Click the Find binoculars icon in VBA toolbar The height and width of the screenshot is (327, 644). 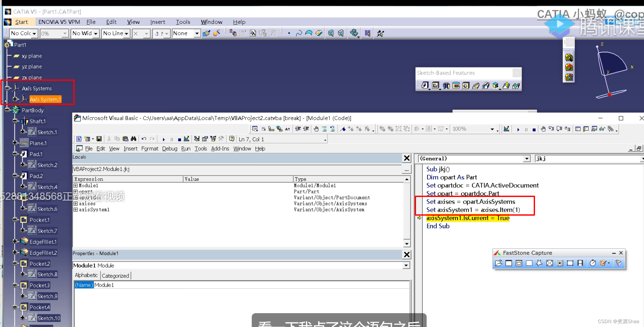133,139
